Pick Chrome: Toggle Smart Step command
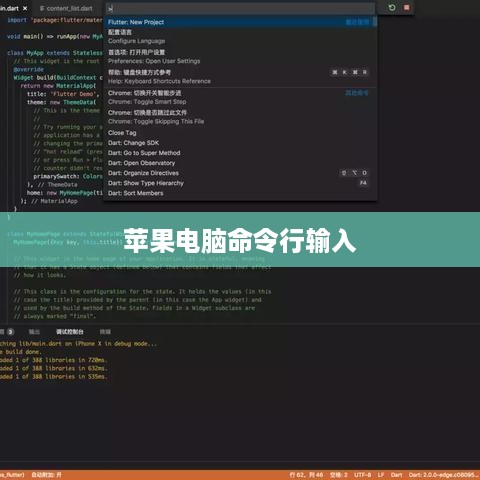 [240, 97]
